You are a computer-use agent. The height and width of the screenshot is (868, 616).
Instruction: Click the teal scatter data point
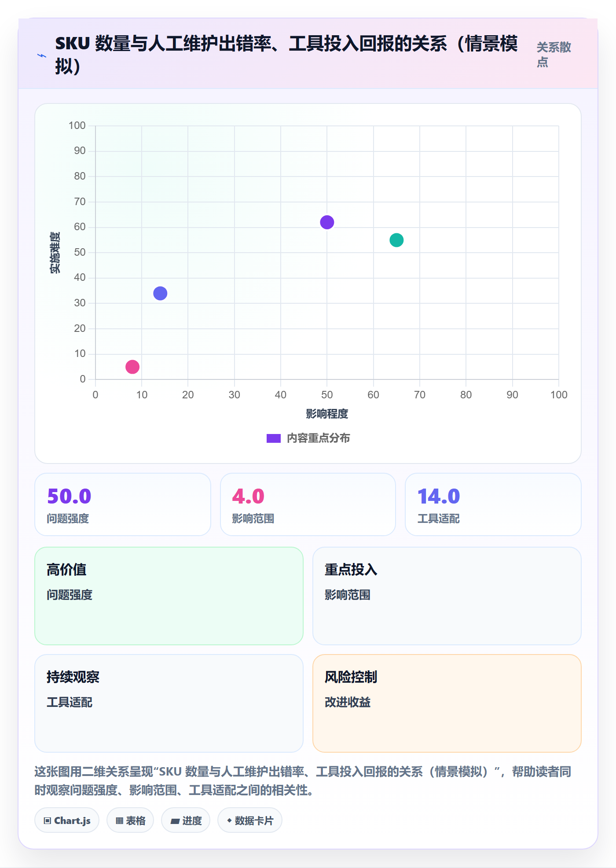(x=396, y=240)
